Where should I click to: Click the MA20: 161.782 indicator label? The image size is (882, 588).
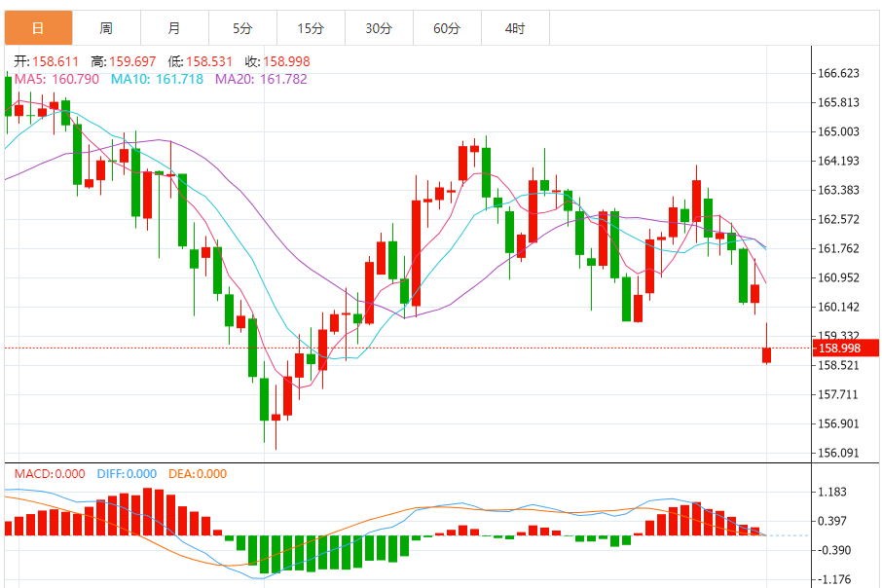[261, 79]
